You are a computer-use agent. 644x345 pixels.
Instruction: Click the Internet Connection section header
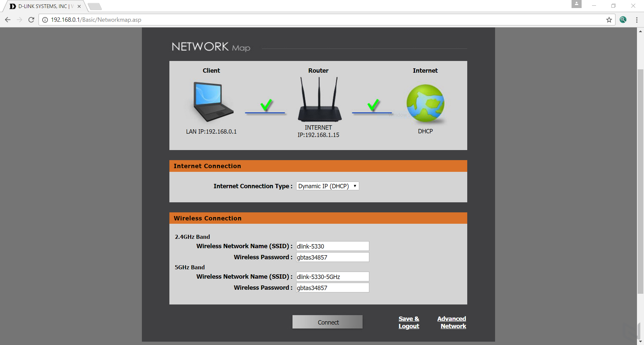click(318, 166)
